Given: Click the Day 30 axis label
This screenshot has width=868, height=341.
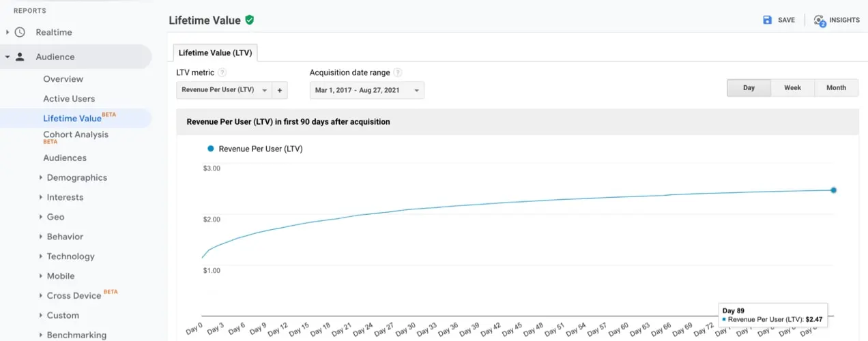Looking at the screenshot, I should coord(405,331).
